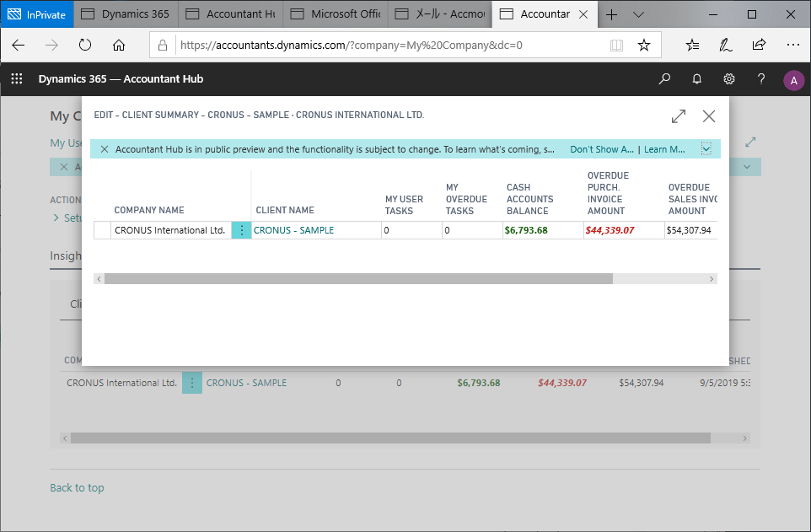Select company name cell CRONUS International Ltd.

pos(169,230)
